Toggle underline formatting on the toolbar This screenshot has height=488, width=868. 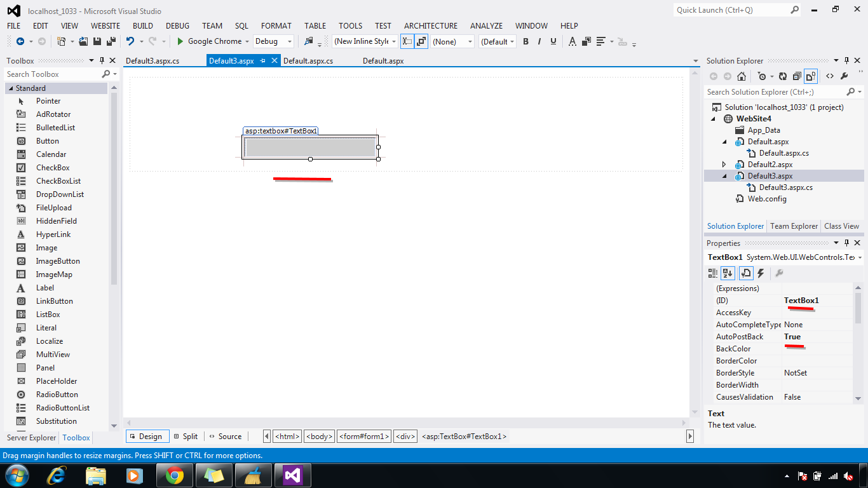pyautogui.click(x=553, y=41)
